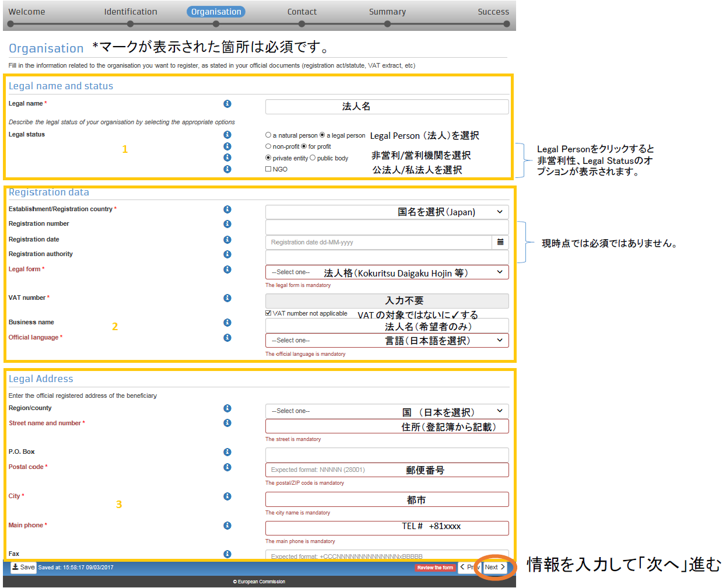Click into the Legal name text field
This screenshot has width=726, height=588.
(387, 107)
